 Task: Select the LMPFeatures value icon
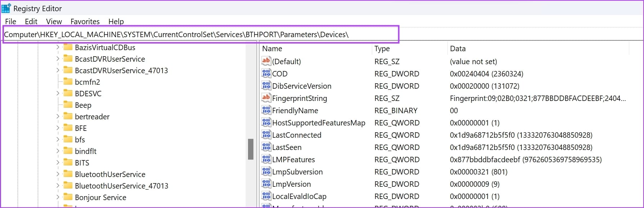pyautogui.click(x=266, y=159)
